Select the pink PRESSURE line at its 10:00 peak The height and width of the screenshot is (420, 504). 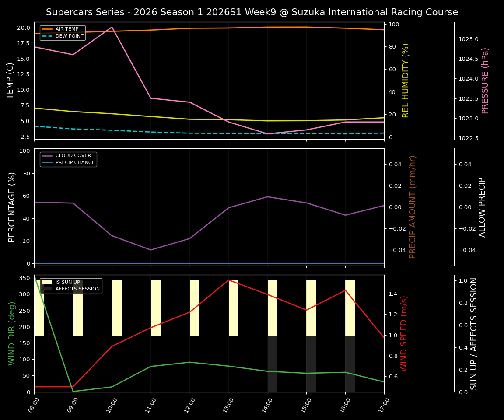coord(111,27)
